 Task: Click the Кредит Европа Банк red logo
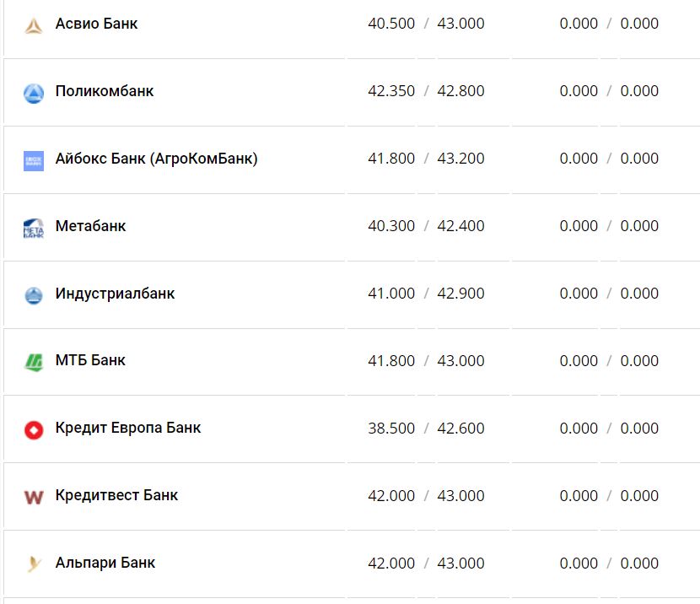[x=33, y=430]
